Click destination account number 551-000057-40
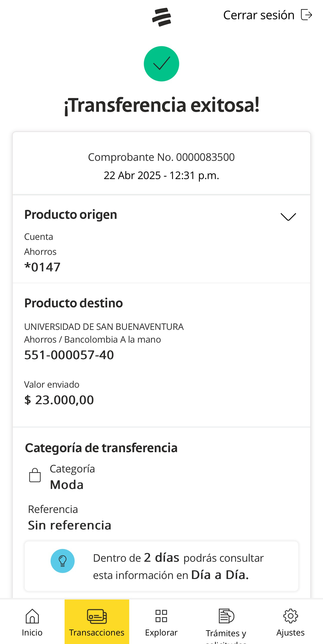This screenshot has height=644, width=323. (x=69, y=355)
